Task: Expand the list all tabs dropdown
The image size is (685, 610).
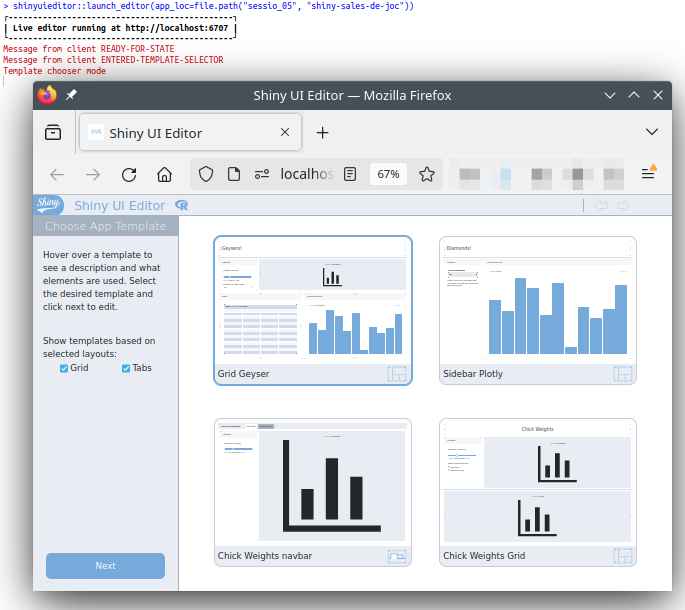Action: click(652, 132)
